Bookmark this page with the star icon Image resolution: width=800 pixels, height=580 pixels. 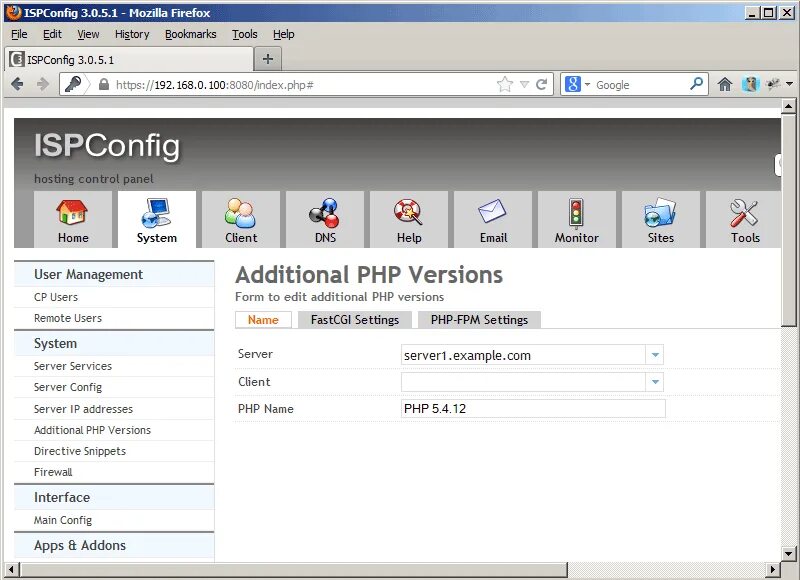coord(505,84)
